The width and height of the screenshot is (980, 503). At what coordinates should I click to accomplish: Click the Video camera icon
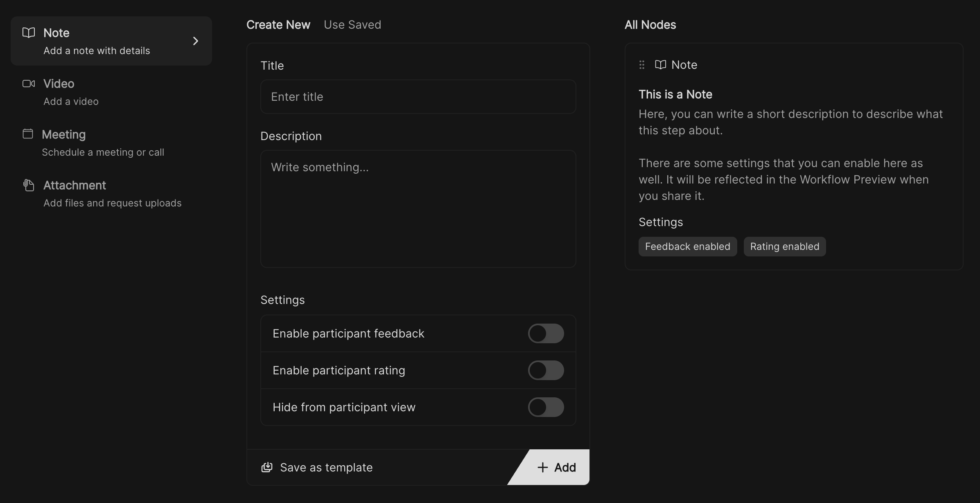coord(29,84)
